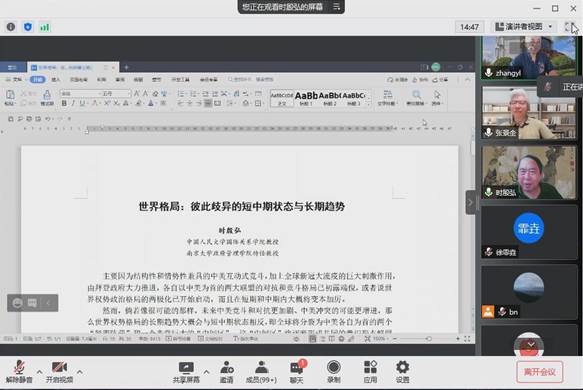Select 时殷弘 participant video tile

coord(529,173)
